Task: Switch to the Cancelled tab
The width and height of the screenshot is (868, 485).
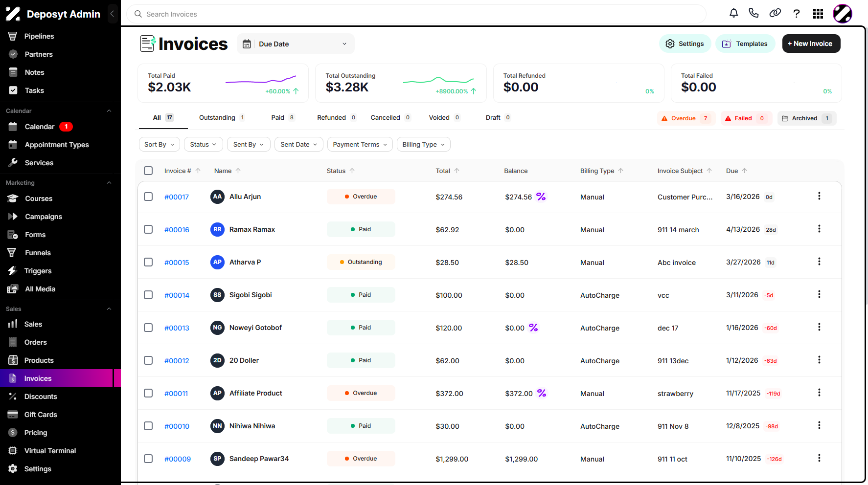Action: coord(390,118)
